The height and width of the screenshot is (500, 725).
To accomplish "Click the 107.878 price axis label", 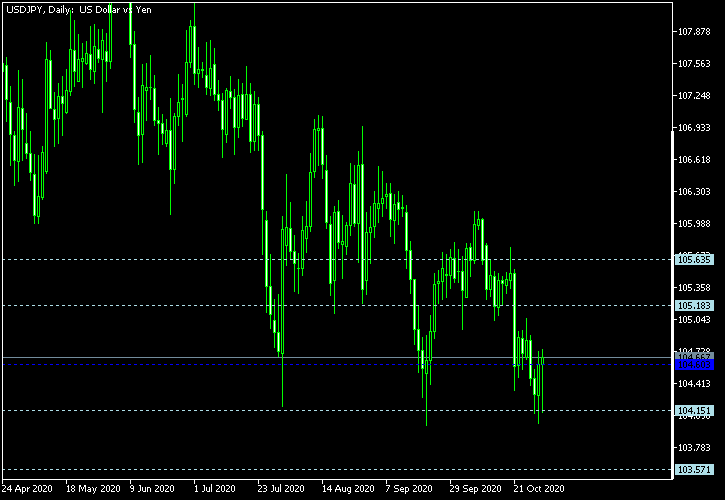I will tap(694, 32).
